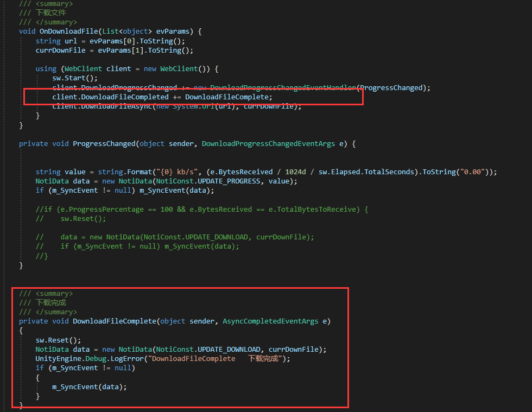Click the standalone m_SyncEvent(data); line at bottom
The height and width of the screenshot is (412, 532).
89,387
